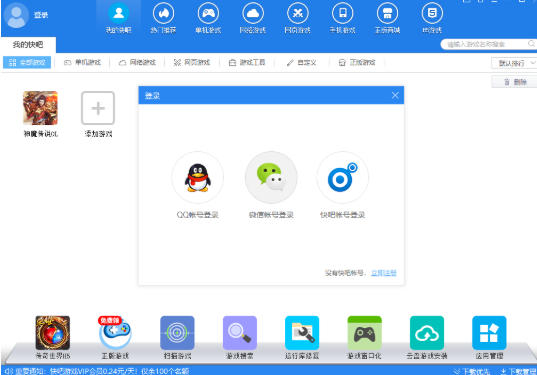
Task: Open 扫描游戏 radar icon in dock
Action: (x=177, y=333)
